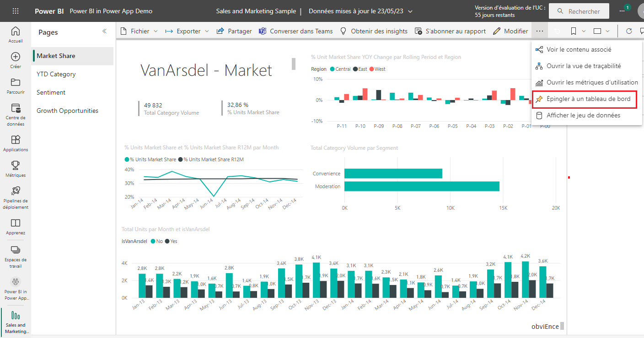This screenshot has width=644, height=338.
Task: Open Pipelines de déploiement
Action: click(x=16, y=198)
